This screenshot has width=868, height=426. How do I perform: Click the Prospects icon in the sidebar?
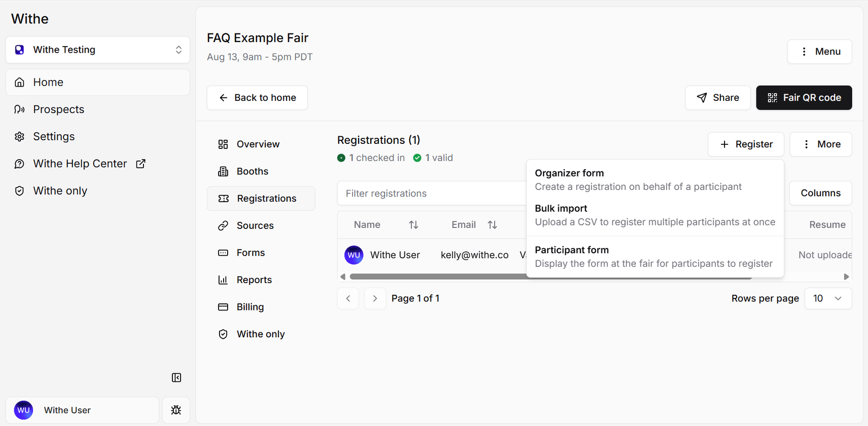(19, 109)
